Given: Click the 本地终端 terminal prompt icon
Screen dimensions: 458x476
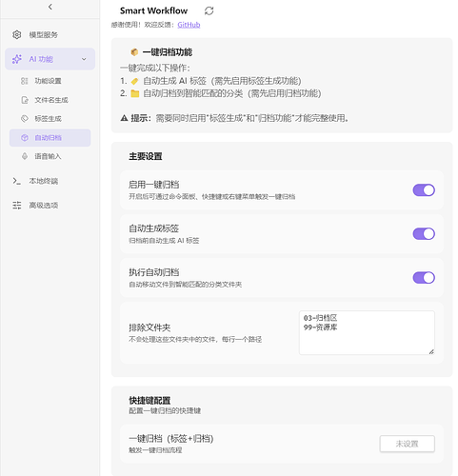Looking at the screenshot, I should [x=17, y=181].
